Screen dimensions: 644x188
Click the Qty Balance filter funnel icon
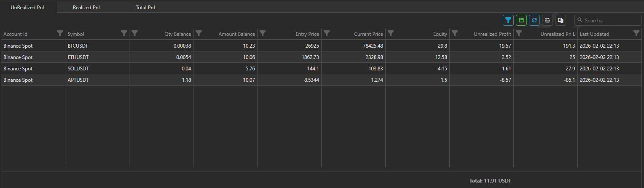pyautogui.click(x=135, y=34)
